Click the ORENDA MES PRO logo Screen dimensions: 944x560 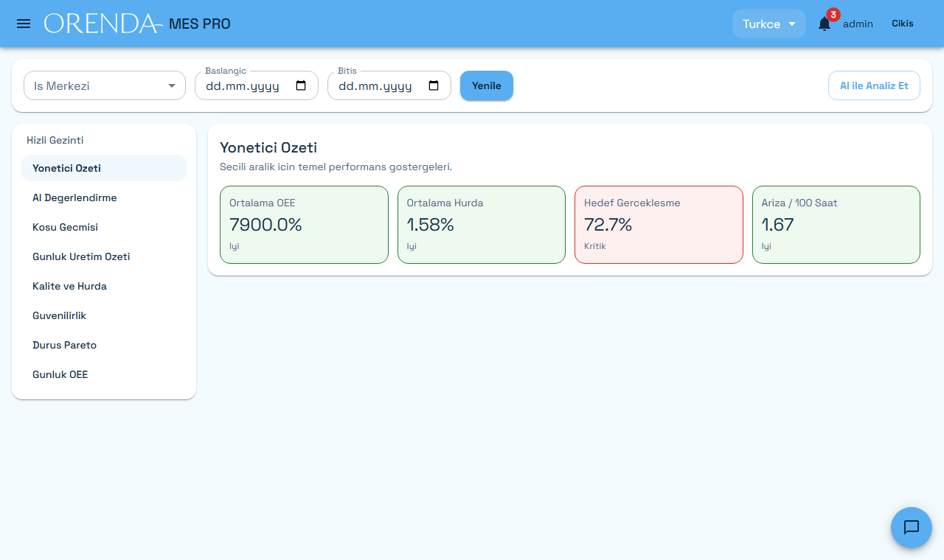click(137, 24)
